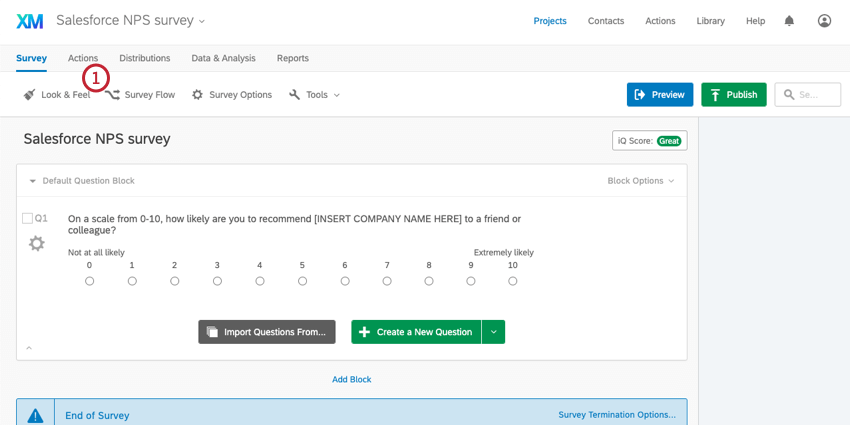850x425 pixels.
Task: Collapse block with bottom-left chevron
Action: pyautogui.click(x=29, y=348)
